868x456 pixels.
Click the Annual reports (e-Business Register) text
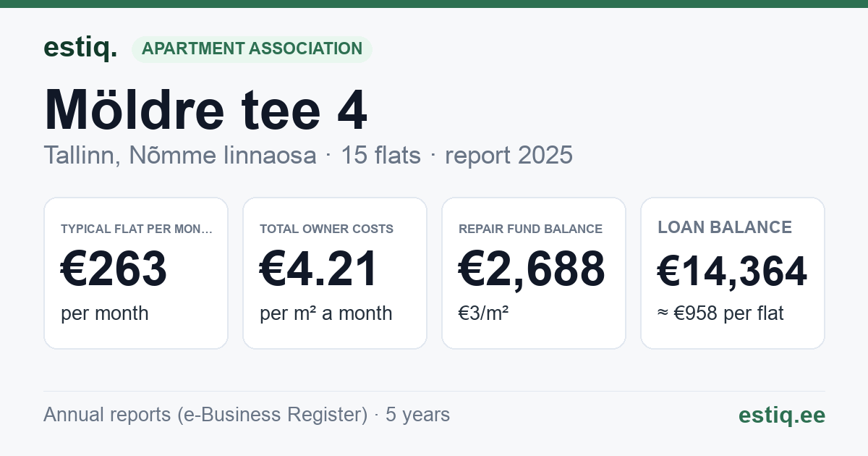coord(205,415)
